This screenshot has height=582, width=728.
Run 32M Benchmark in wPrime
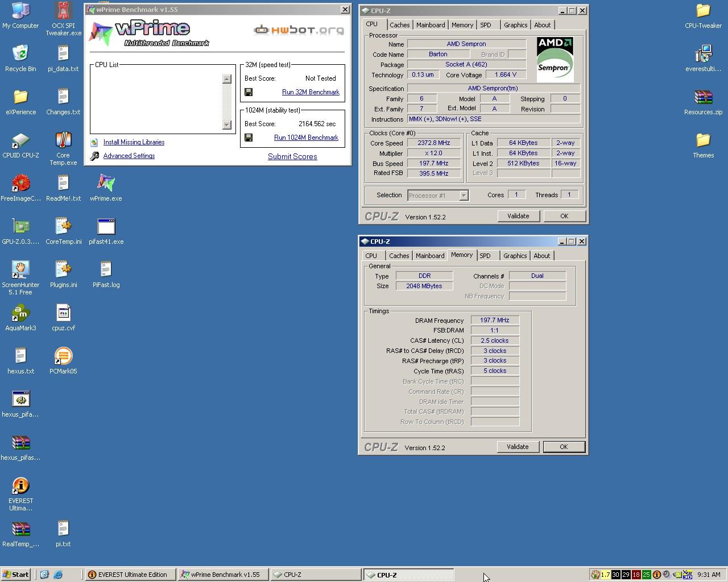(x=311, y=92)
